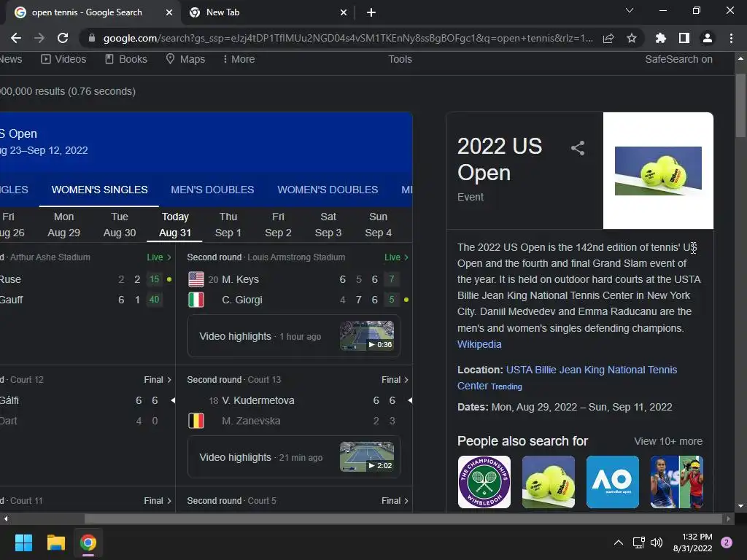Click View 10+ more related searches

(668, 441)
